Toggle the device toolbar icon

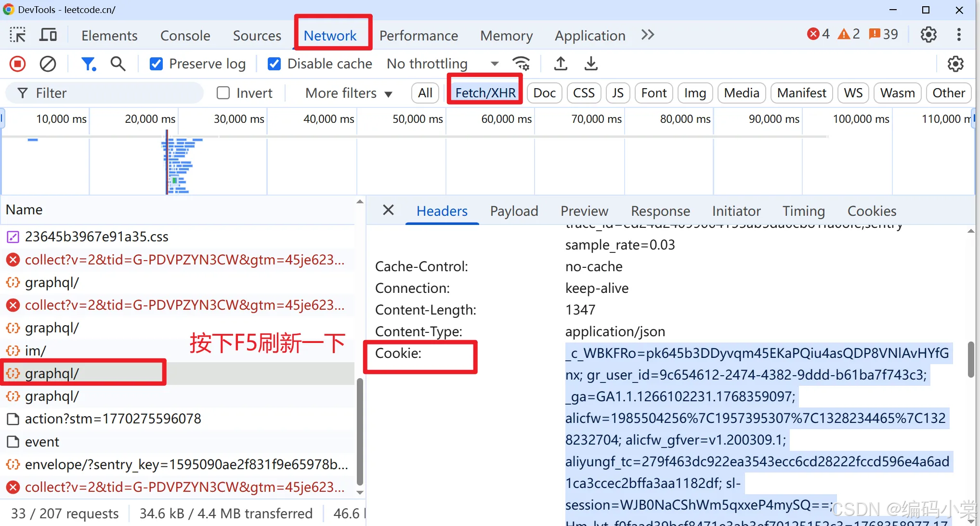(x=48, y=35)
